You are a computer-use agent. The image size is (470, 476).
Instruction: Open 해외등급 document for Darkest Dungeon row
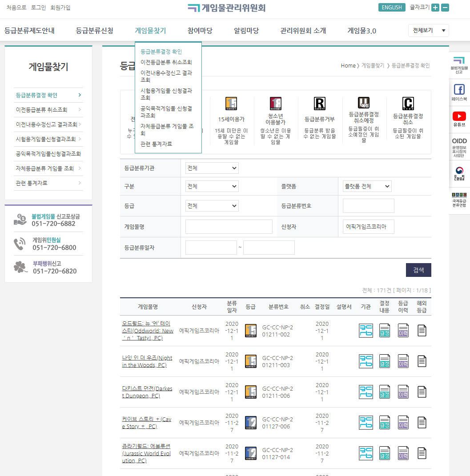pos(422,392)
